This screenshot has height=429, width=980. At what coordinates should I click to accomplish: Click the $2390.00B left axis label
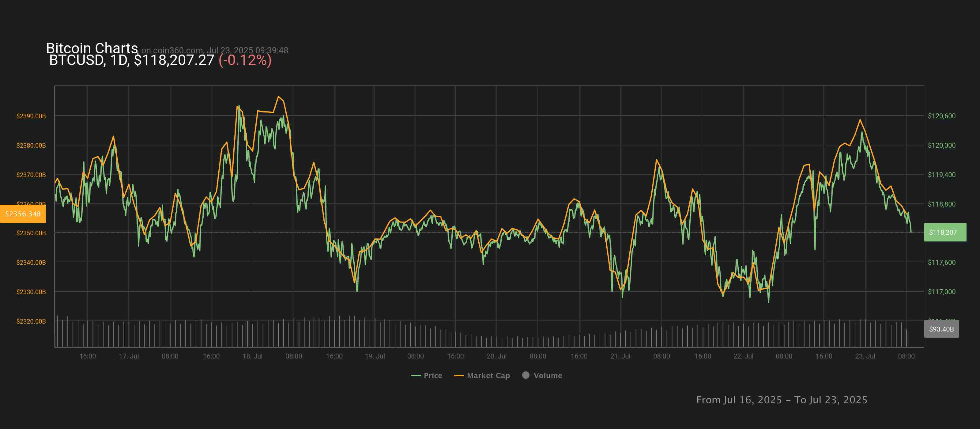(31, 116)
